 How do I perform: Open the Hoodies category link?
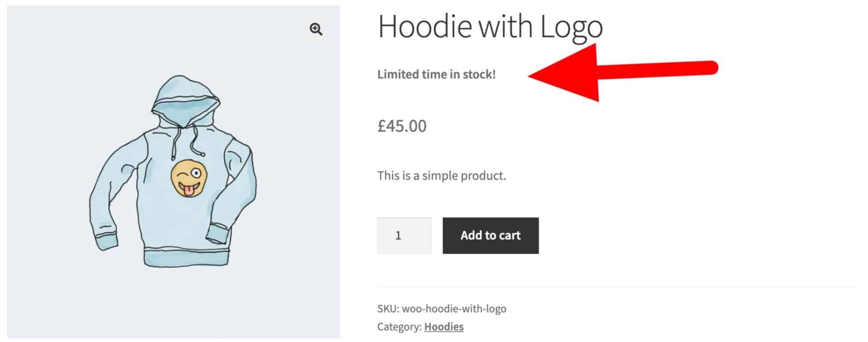pos(443,327)
